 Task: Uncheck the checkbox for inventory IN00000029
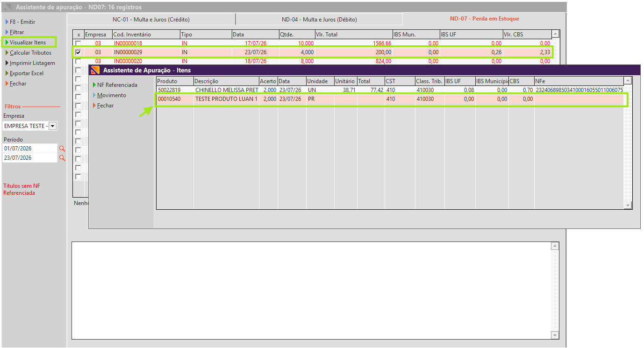click(78, 52)
